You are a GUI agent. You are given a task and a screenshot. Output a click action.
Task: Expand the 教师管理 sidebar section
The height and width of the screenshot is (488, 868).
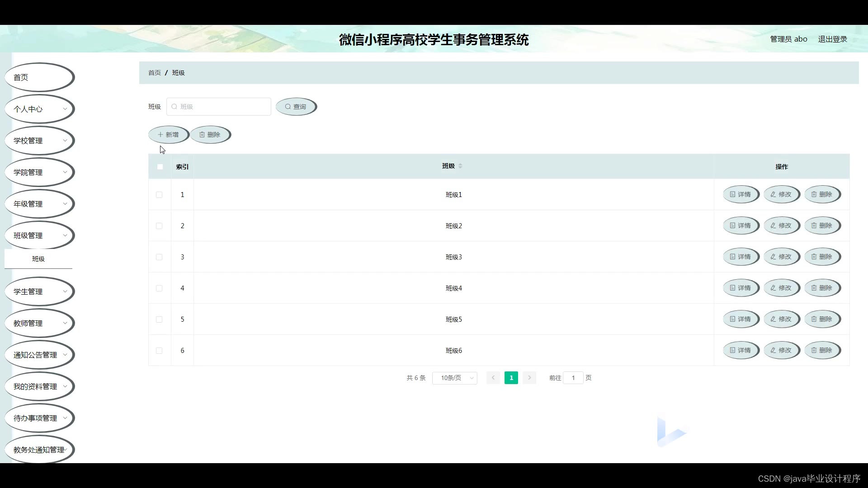tap(39, 323)
